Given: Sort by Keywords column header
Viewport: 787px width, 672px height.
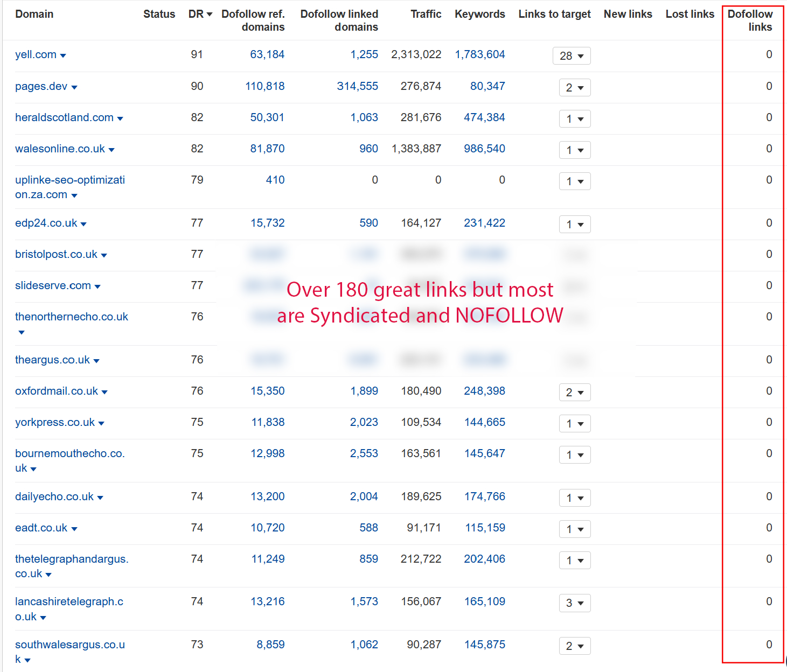Looking at the screenshot, I should tap(480, 14).
